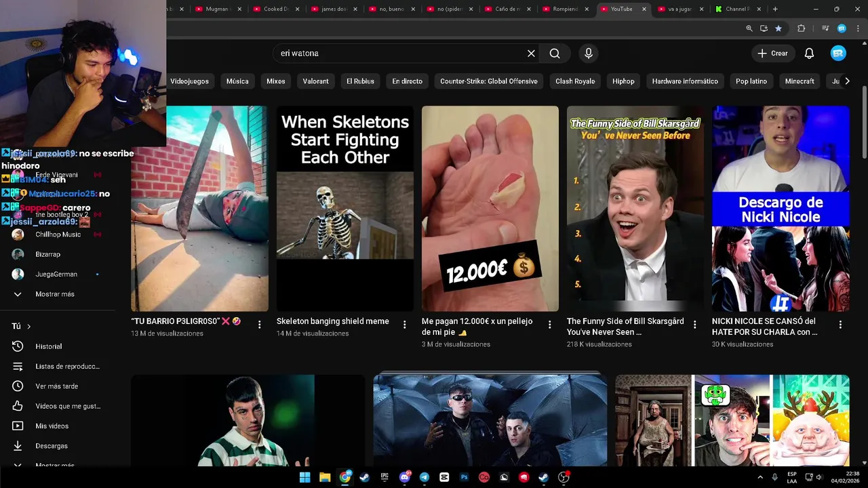868x488 pixels.
Task: Start voice search with the microphone icon
Action: tap(589, 54)
